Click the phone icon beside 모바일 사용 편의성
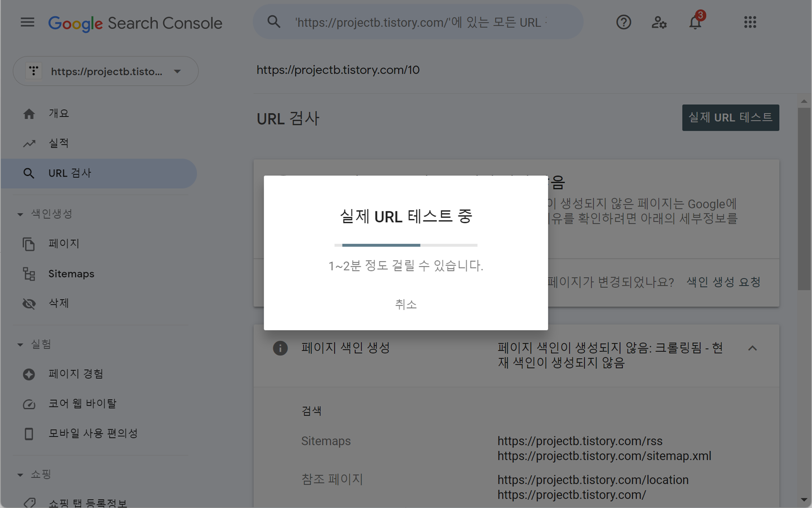The image size is (812, 508). [29, 434]
